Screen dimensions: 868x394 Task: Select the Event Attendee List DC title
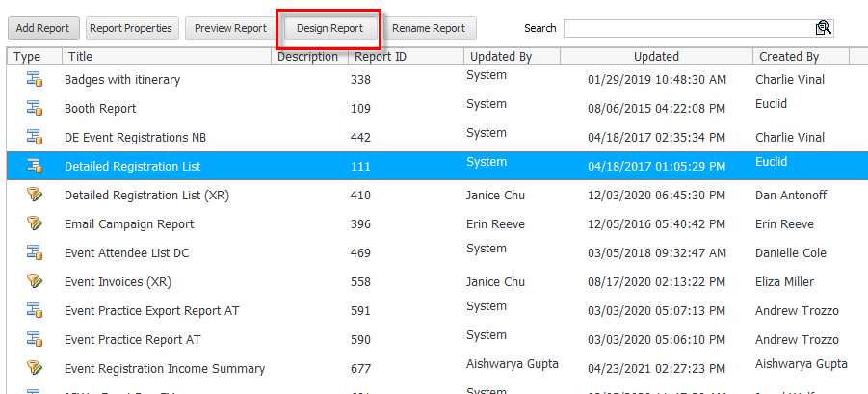tap(127, 253)
